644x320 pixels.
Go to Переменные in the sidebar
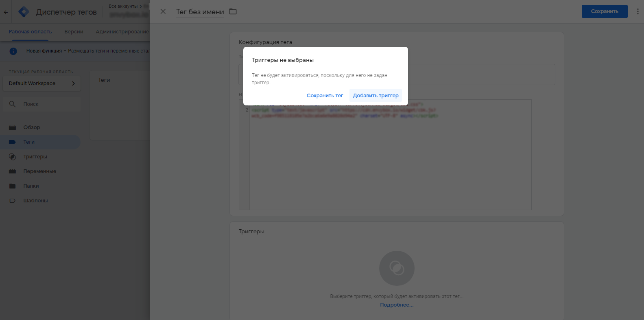click(x=39, y=171)
